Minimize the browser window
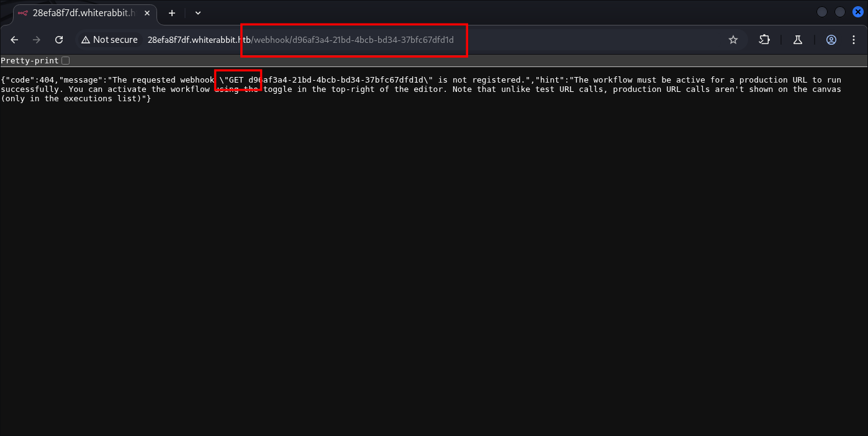The width and height of the screenshot is (868, 436). pos(821,12)
